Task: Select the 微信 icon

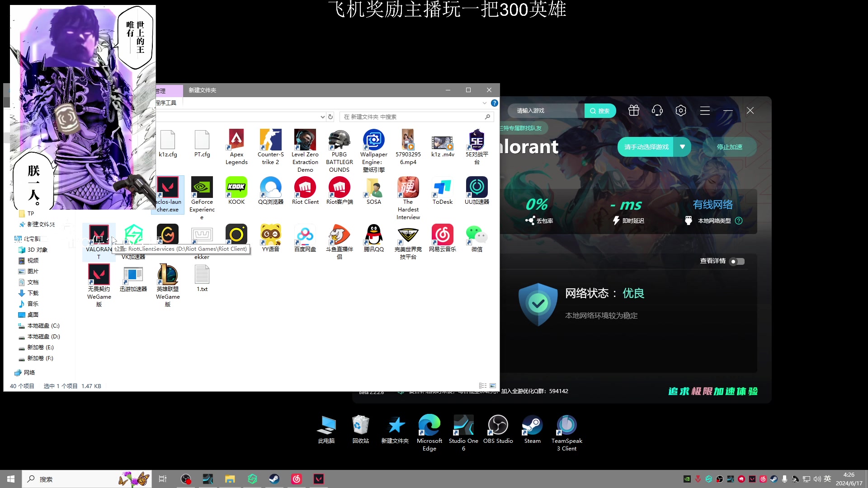Action: [x=477, y=238]
